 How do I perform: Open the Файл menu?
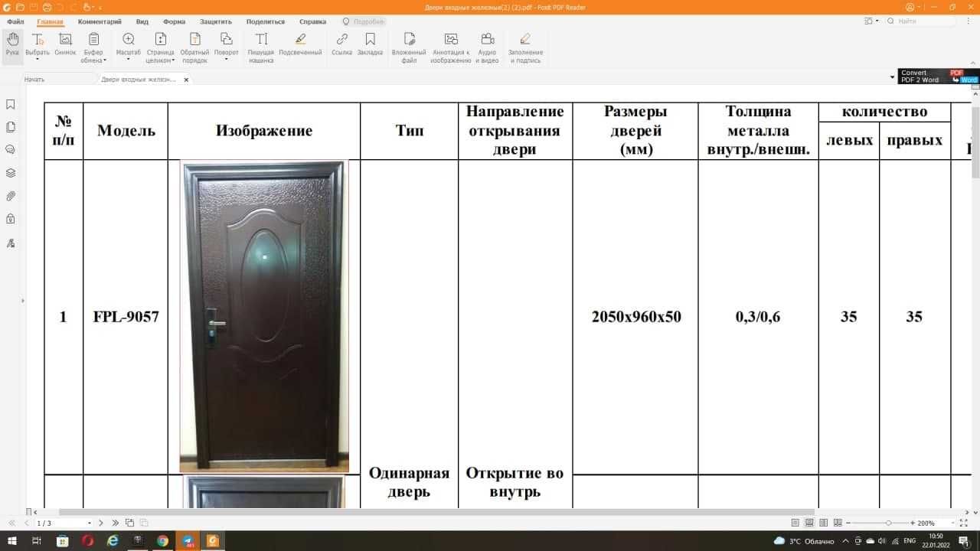click(x=15, y=21)
